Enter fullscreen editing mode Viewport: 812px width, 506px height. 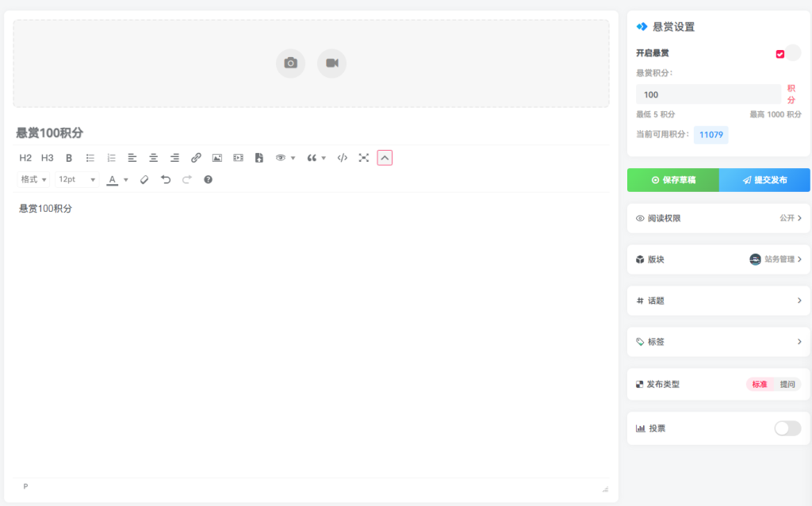(364, 158)
